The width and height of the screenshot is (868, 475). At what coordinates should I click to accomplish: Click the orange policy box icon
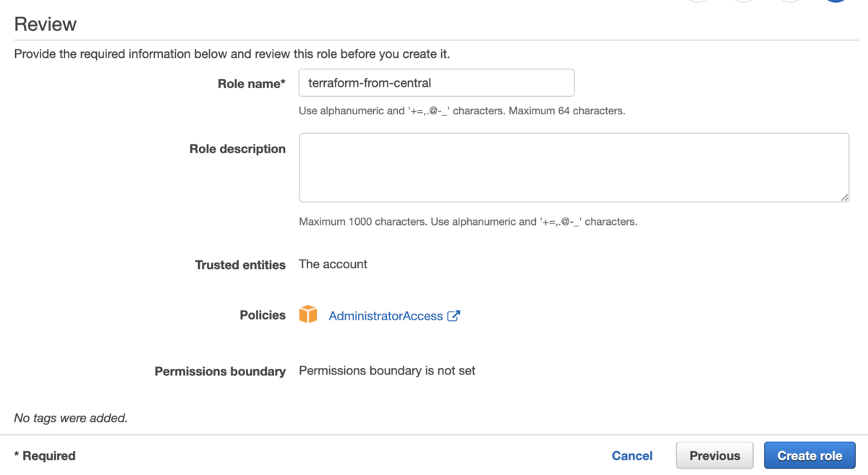coord(308,314)
